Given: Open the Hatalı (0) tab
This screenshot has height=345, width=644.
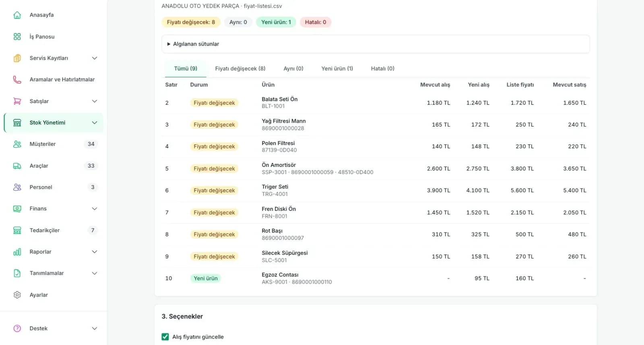Looking at the screenshot, I should [382, 69].
